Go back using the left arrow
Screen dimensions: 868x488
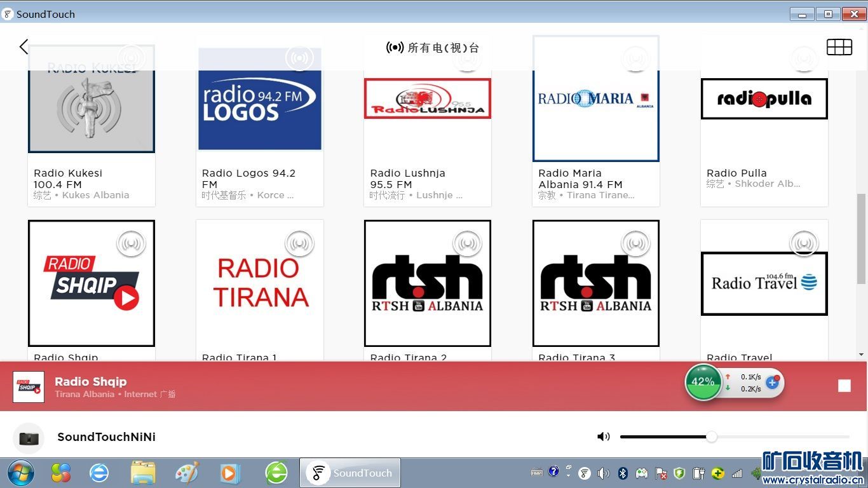pos(24,46)
